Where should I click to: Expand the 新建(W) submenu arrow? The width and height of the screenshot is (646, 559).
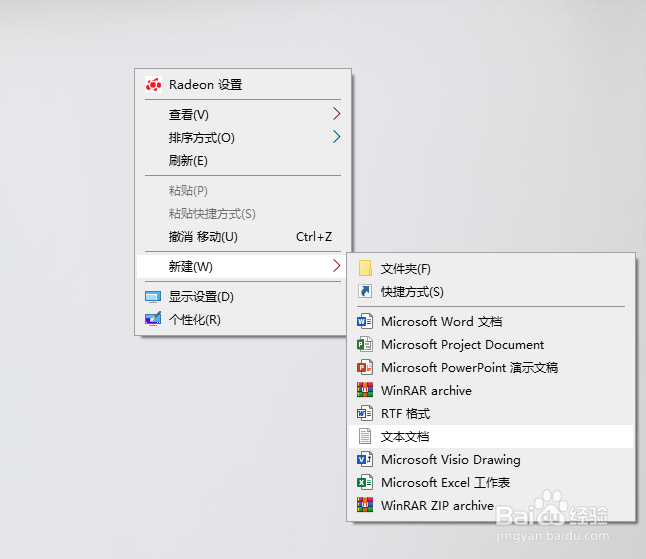[337, 266]
